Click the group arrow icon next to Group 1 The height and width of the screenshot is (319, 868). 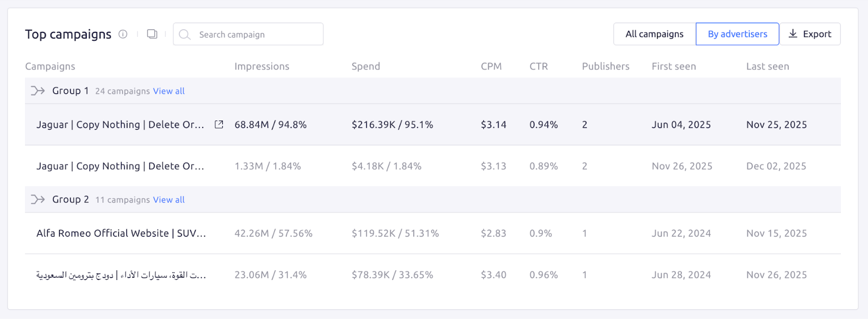[x=37, y=91]
